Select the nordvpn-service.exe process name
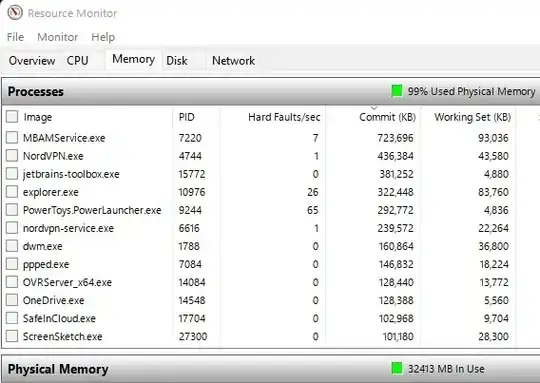Viewport: 540px width, 383px height. tap(68, 228)
